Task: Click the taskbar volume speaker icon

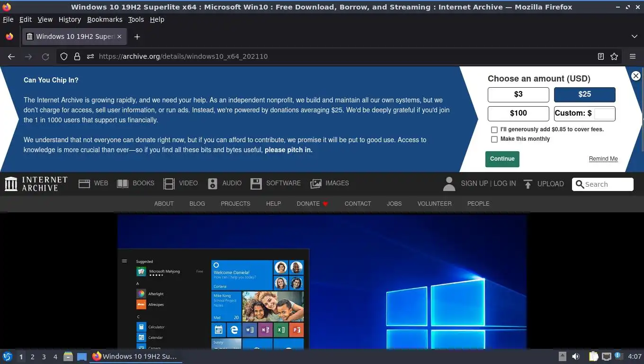Action: pyautogui.click(x=576, y=356)
